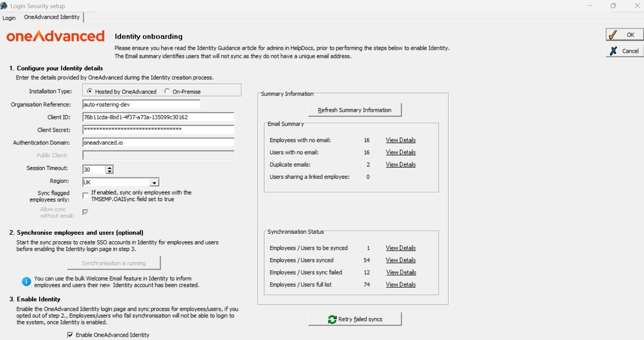This screenshot has width=644, height=340.
Task: Click the oneAdvanced logo
Action: point(56,36)
